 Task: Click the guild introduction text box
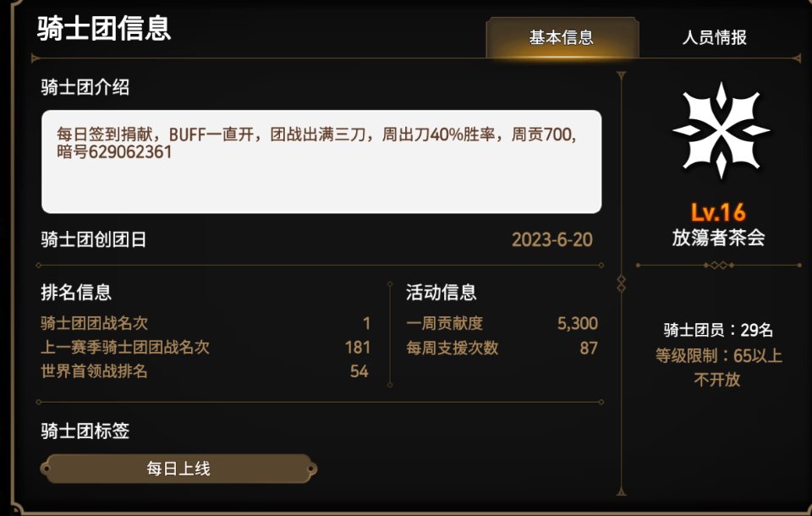(x=321, y=161)
